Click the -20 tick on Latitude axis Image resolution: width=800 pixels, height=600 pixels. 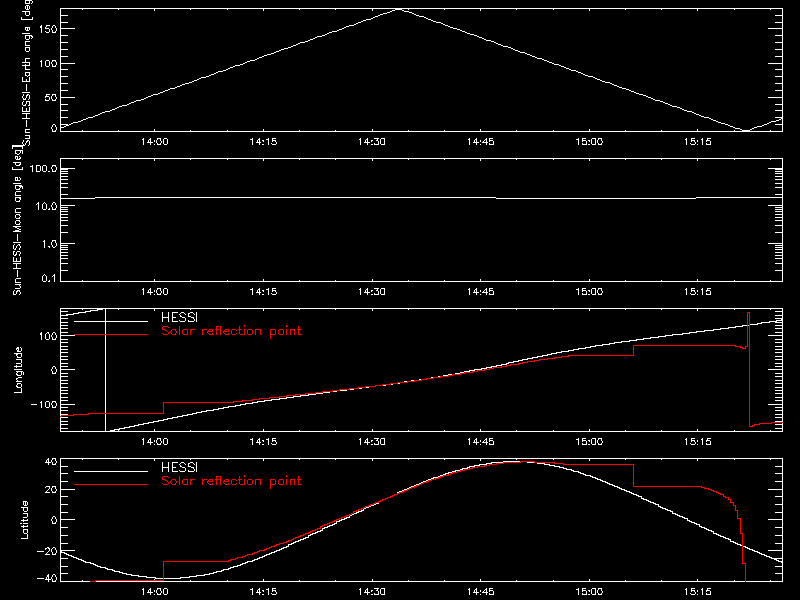tap(47, 551)
